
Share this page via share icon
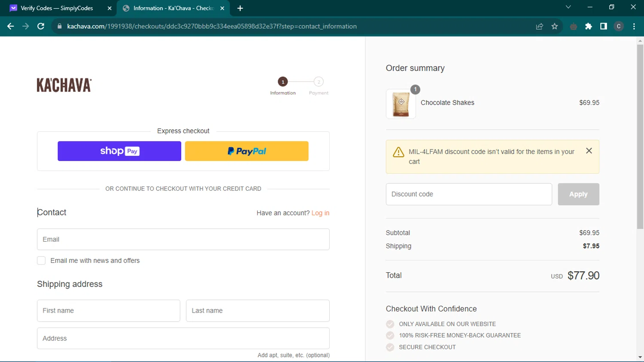[540, 26]
